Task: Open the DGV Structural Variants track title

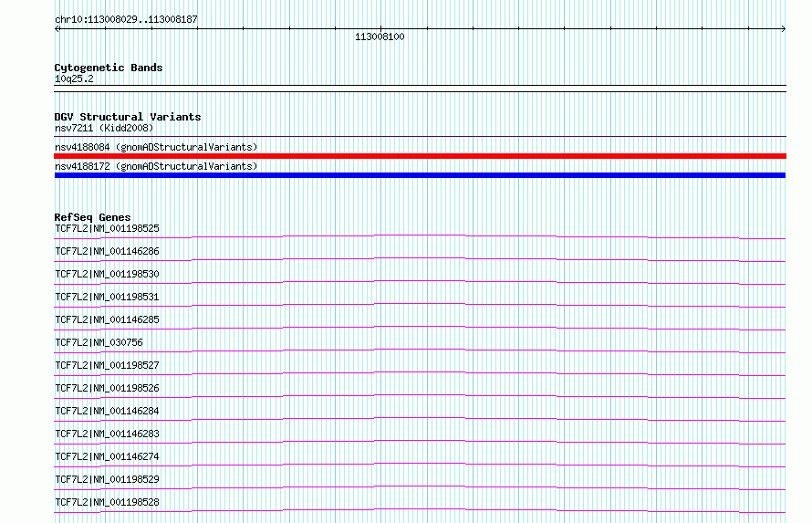Action: pyautogui.click(x=128, y=117)
